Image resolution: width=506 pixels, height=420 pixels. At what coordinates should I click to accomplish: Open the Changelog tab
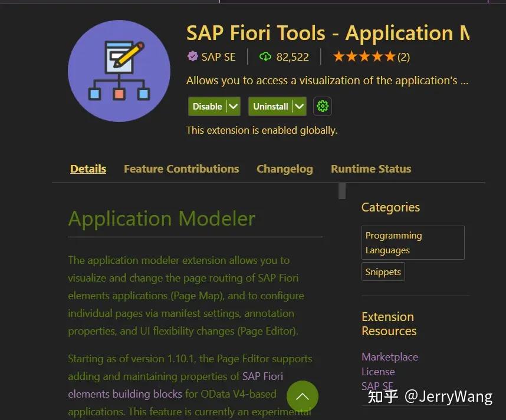click(x=285, y=168)
